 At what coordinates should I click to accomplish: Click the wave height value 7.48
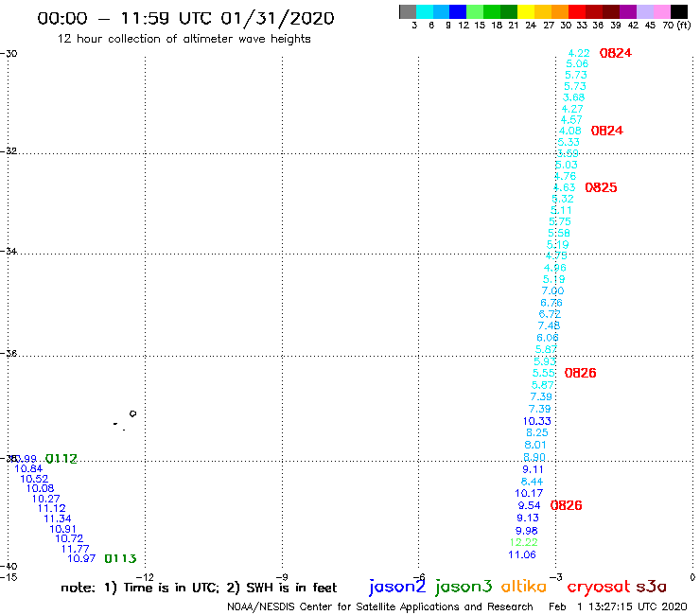pyautogui.click(x=549, y=326)
